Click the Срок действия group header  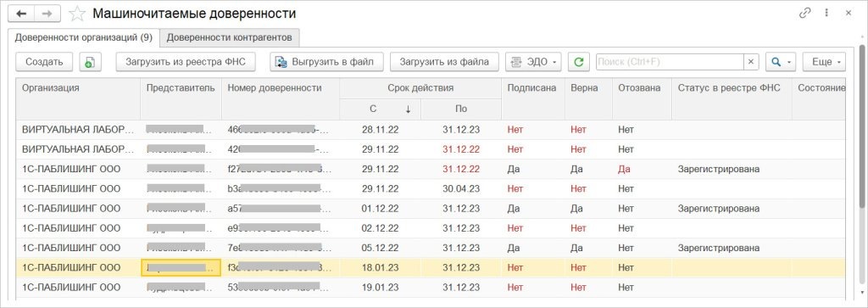(x=420, y=88)
